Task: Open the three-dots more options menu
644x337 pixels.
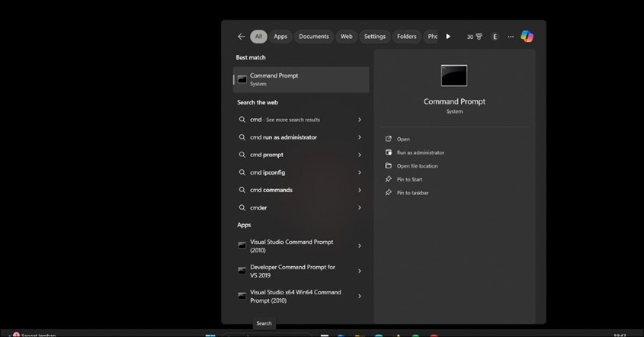Action: tap(511, 37)
